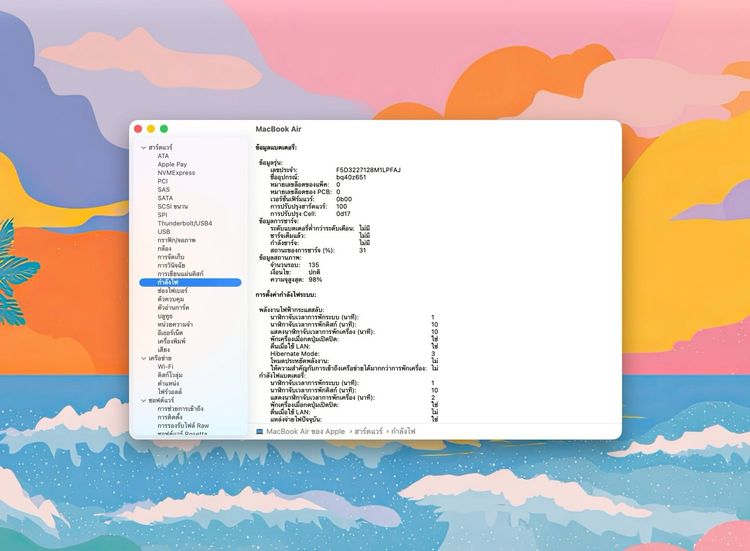Image resolution: width=750 pixels, height=551 pixels.
Task: Collapse the ฮาร์ดแวร์ (Hardware) section
Action: pos(143,147)
